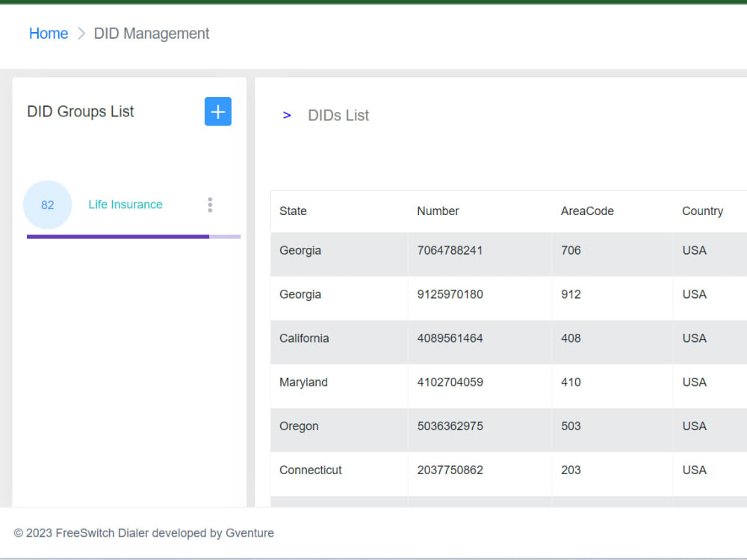Select number 4102704059
747x560 pixels.
450,382
